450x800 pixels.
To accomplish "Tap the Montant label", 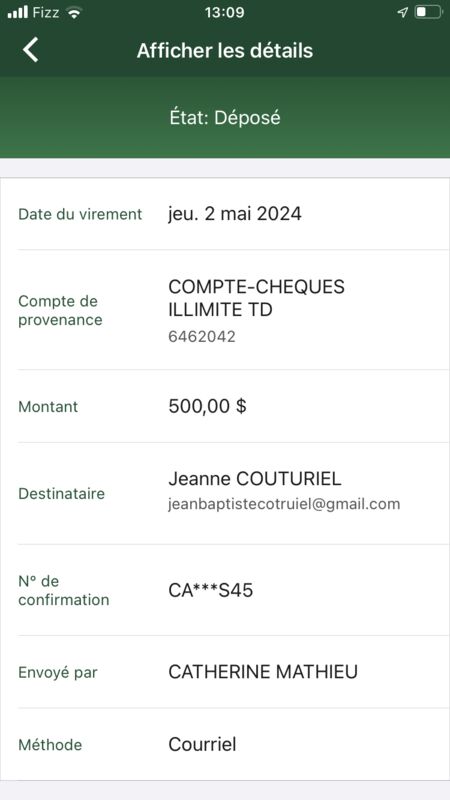I will click(x=48, y=407).
